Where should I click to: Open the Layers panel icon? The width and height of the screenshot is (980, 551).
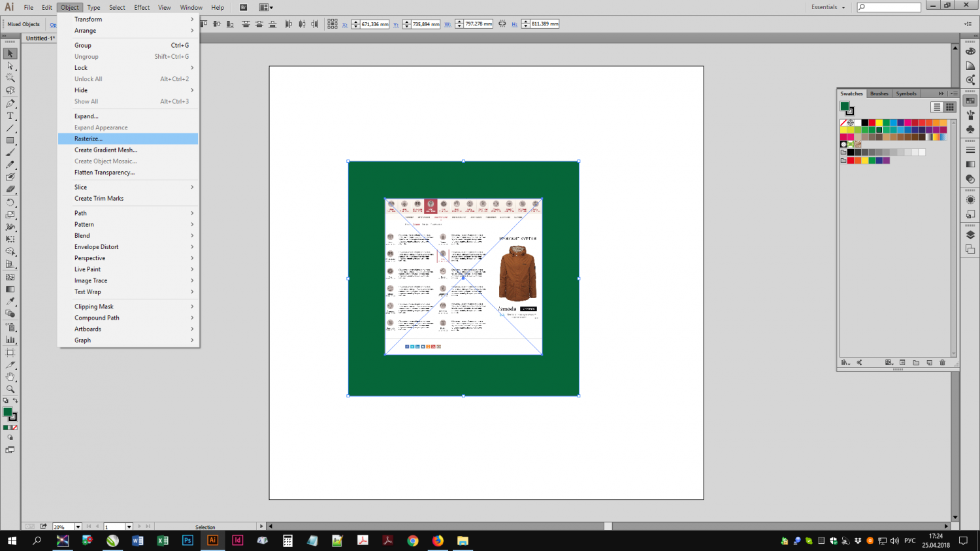(x=970, y=235)
